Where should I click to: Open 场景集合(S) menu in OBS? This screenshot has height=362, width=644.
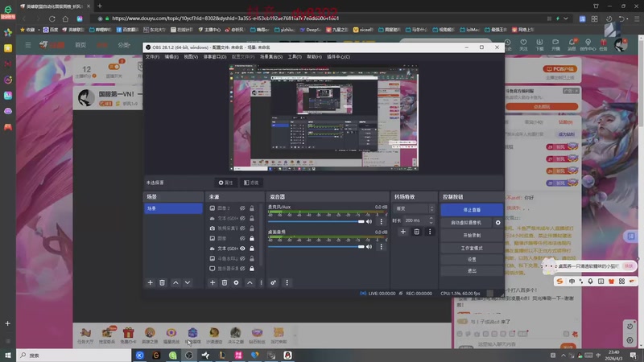point(271,56)
